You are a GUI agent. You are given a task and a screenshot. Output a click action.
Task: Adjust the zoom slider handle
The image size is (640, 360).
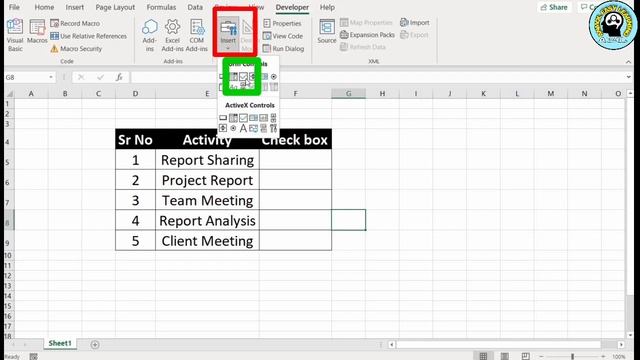click(573, 357)
